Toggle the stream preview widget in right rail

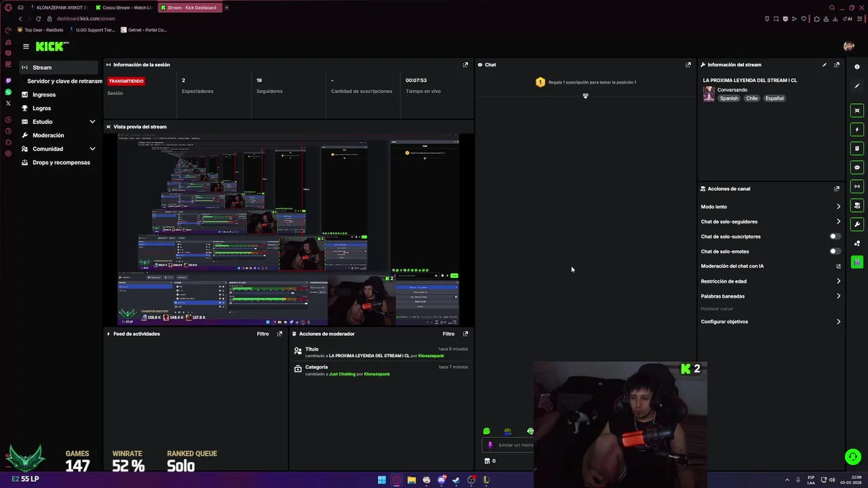[x=857, y=110]
